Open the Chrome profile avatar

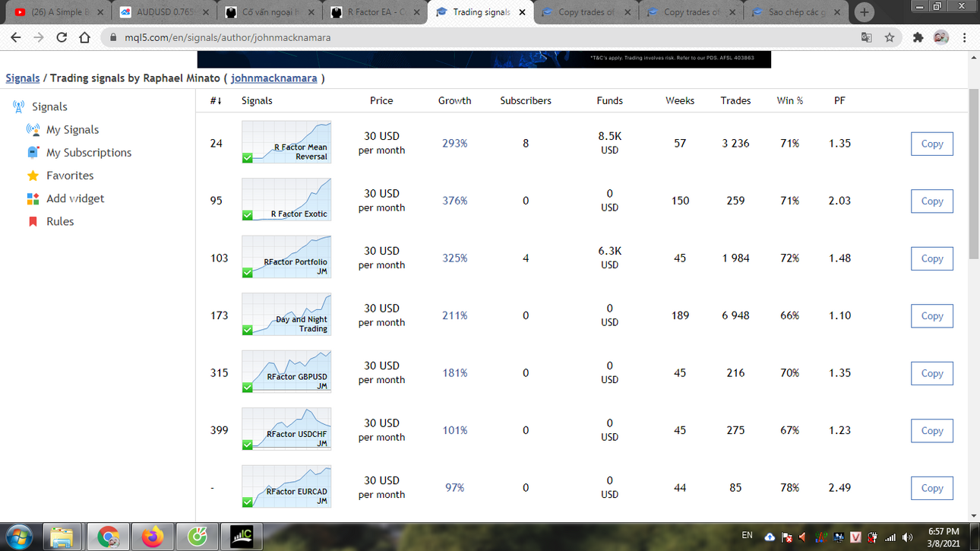[941, 37]
